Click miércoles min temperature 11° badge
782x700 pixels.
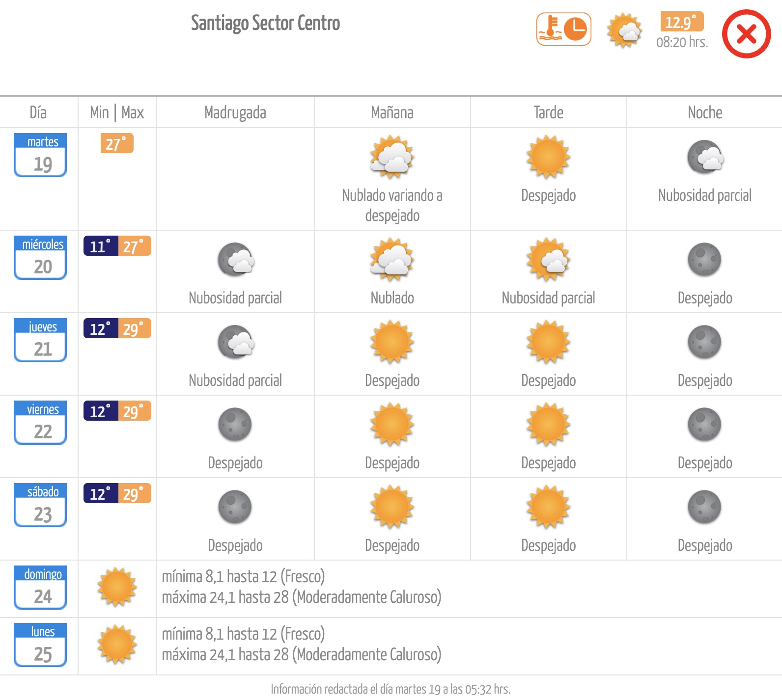pyautogui.click(x=101, y=246)
